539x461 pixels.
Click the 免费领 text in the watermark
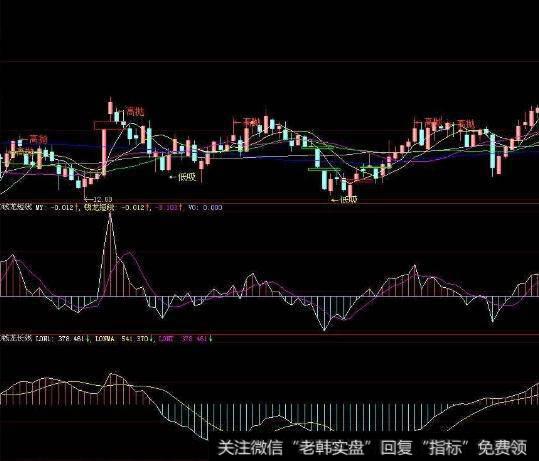tap(503, 448)
